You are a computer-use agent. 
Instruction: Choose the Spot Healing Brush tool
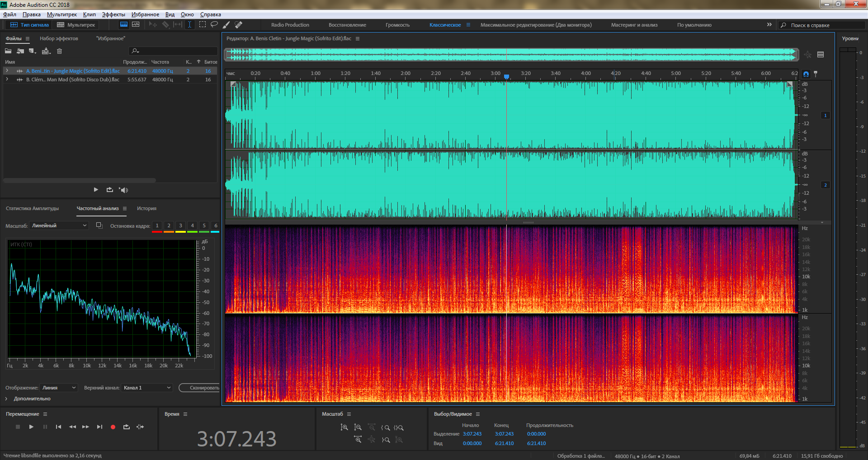239,25
